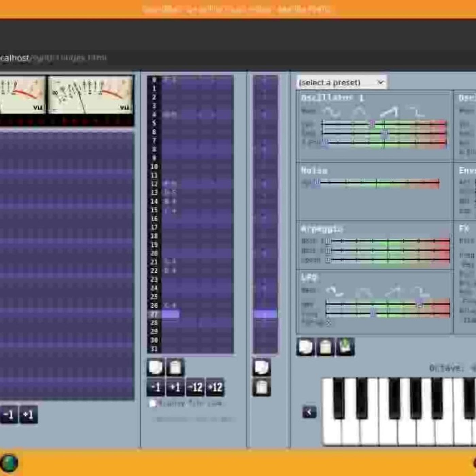Click the -12 transpose button
Viewport: 476px width, 476px height.
195,387
